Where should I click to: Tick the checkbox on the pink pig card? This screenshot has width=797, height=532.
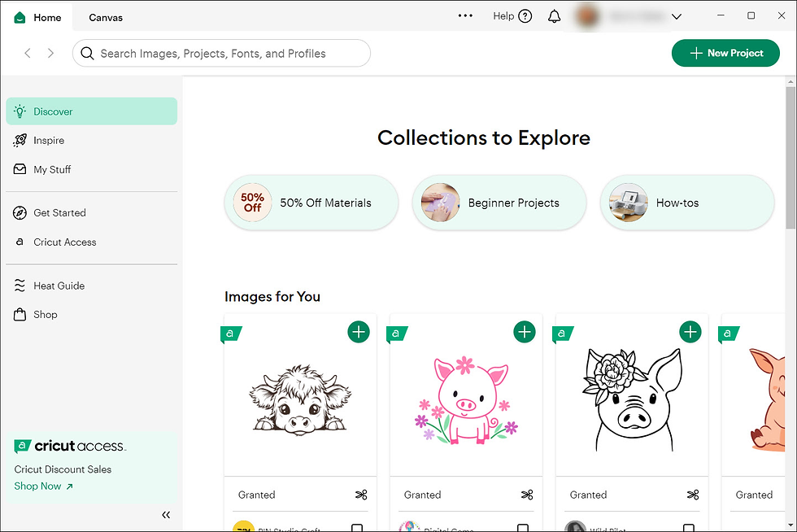click(522, 528)
